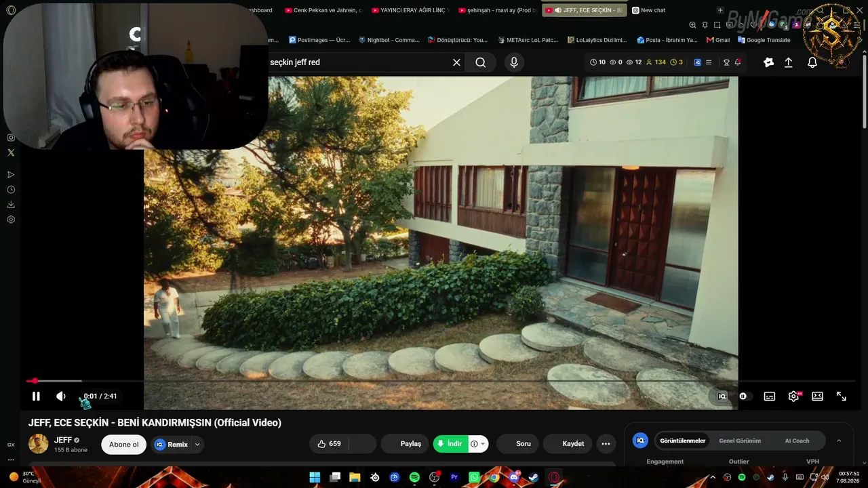Share the video via Paylaş
This screenshot has width=868, height=488.
406,444
